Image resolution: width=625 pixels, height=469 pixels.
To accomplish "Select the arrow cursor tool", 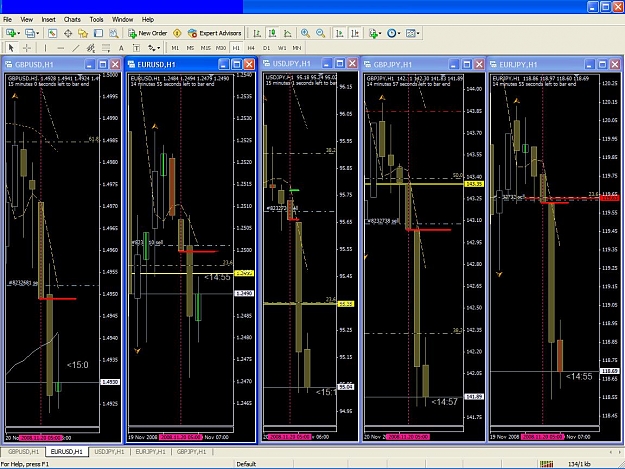I will tap(11, 48).
